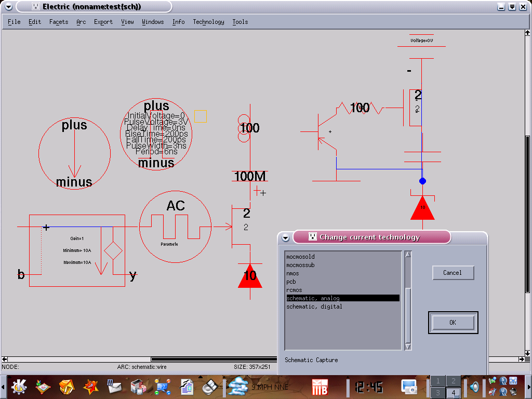Screen dimensions: 532x399
Task: Click the volume speaker icon in tray
Action: (474, 387)
